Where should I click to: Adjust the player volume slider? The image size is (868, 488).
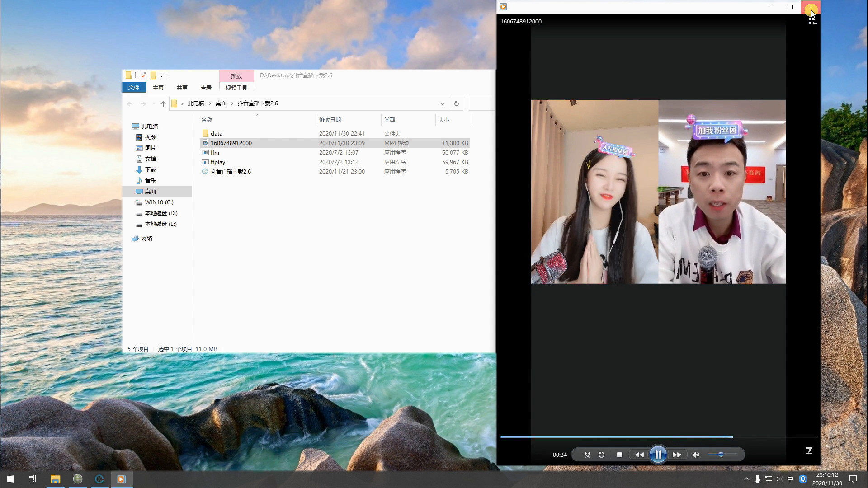[x=721, y=455]
